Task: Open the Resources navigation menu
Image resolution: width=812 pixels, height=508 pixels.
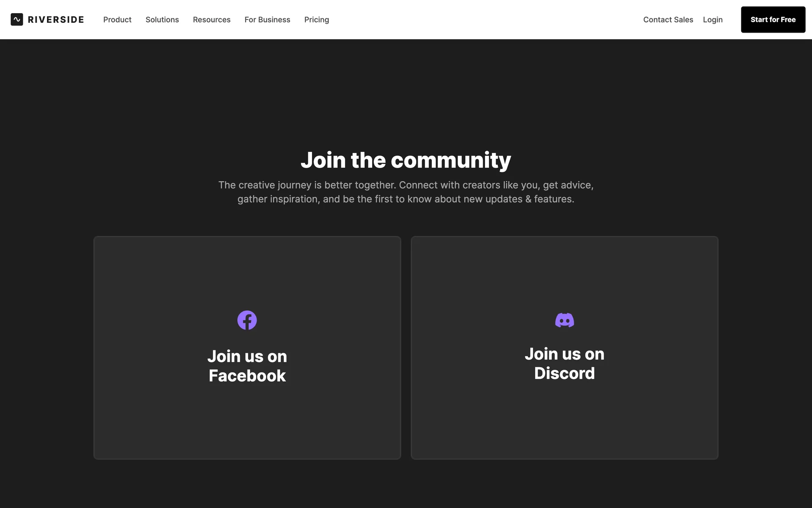Action: click(x=211, y=19)
